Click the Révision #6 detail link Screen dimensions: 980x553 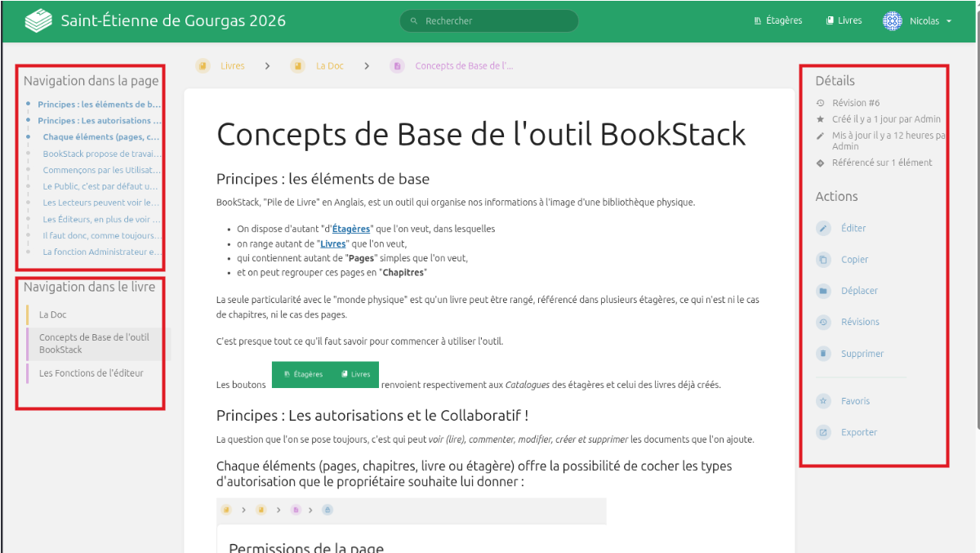coord(855,103)
